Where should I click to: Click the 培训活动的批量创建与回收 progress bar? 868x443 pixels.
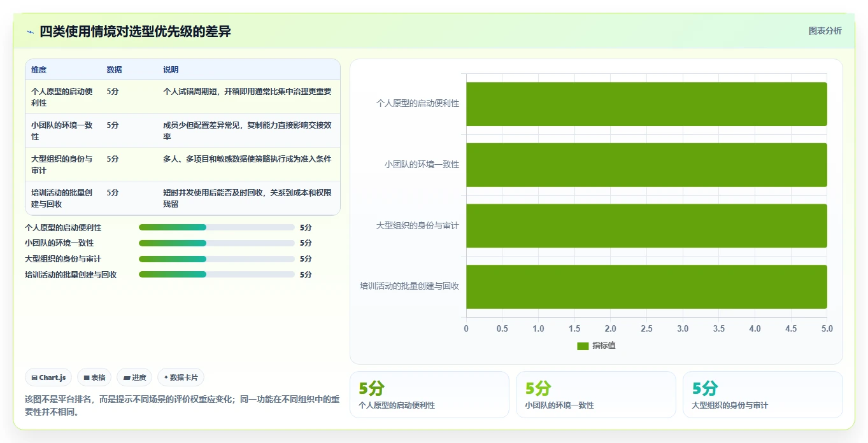pyautogui.click(x=217, y=274)
